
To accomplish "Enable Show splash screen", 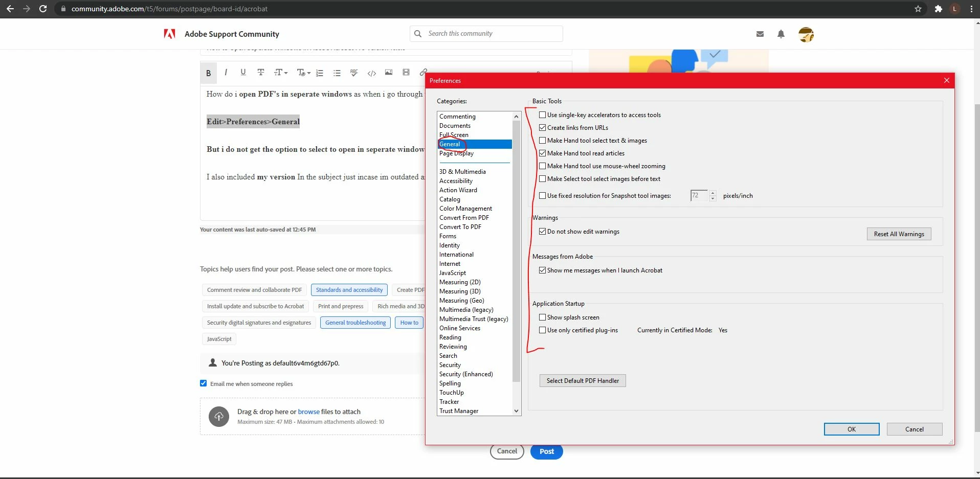I will [x=543, y=317].
